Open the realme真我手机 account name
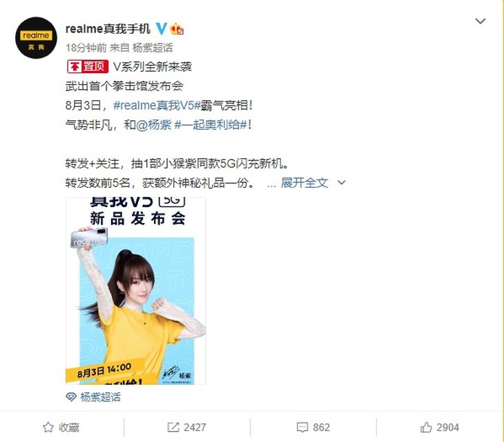 click(108, 28)
